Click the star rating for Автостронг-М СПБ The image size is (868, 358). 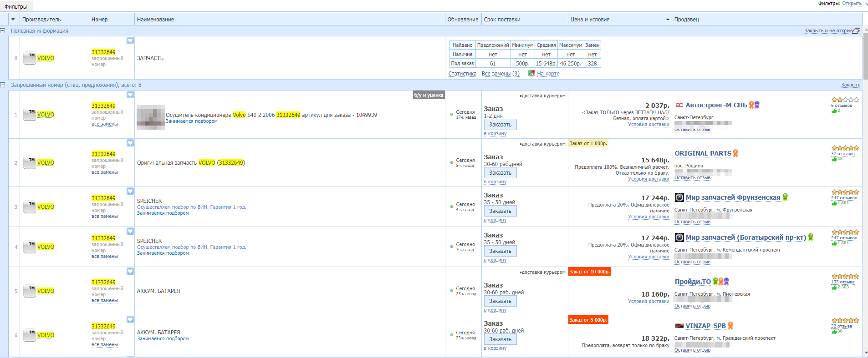point(845,100)
